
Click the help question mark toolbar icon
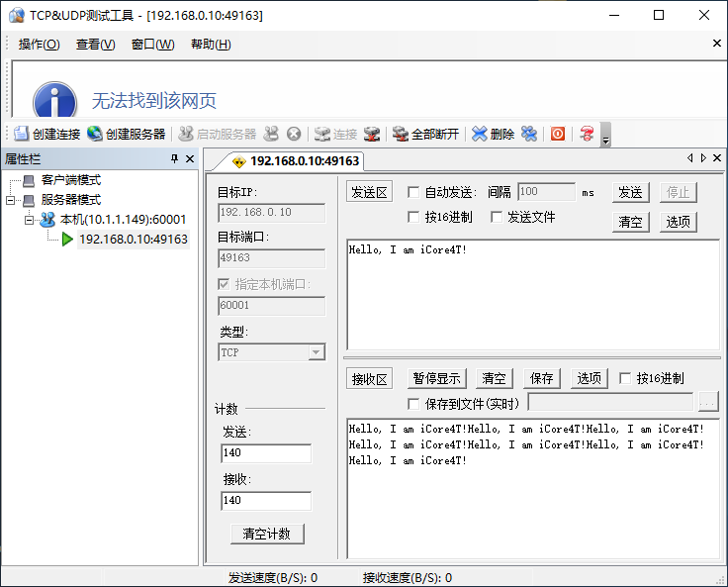[587, 134]
